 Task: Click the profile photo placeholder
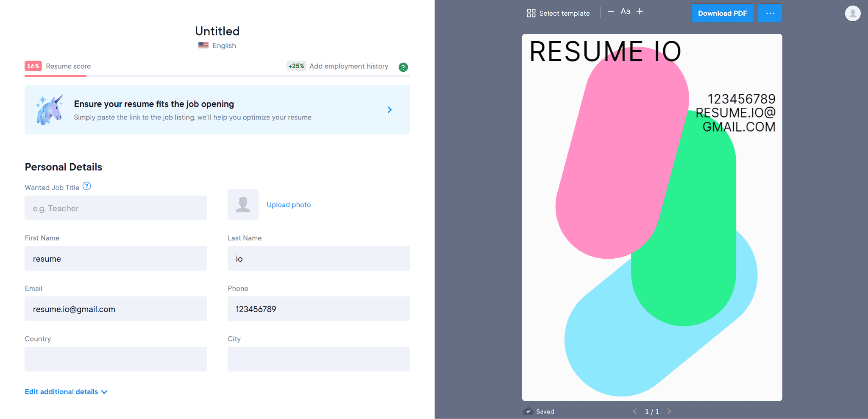(243, 204)
